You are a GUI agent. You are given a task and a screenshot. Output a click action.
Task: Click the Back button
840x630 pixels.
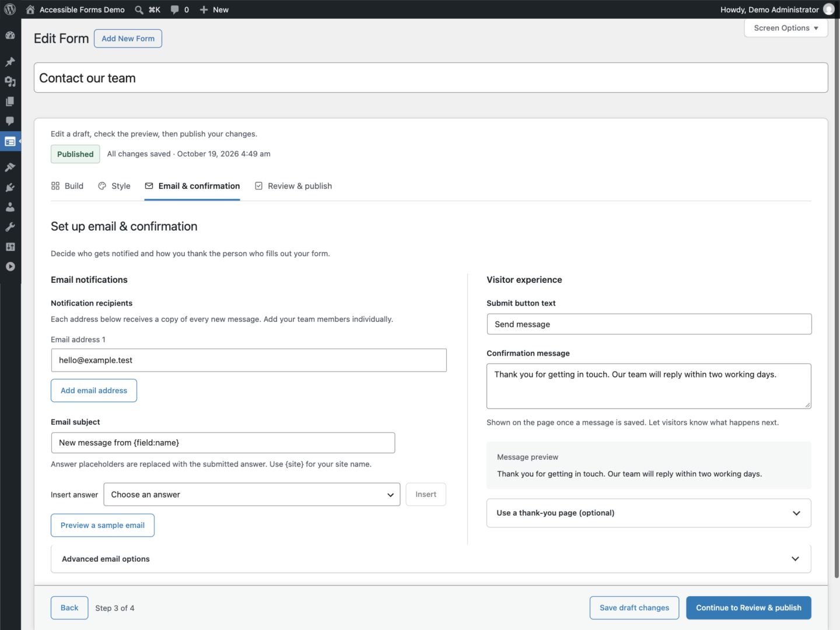pos(69,608)
